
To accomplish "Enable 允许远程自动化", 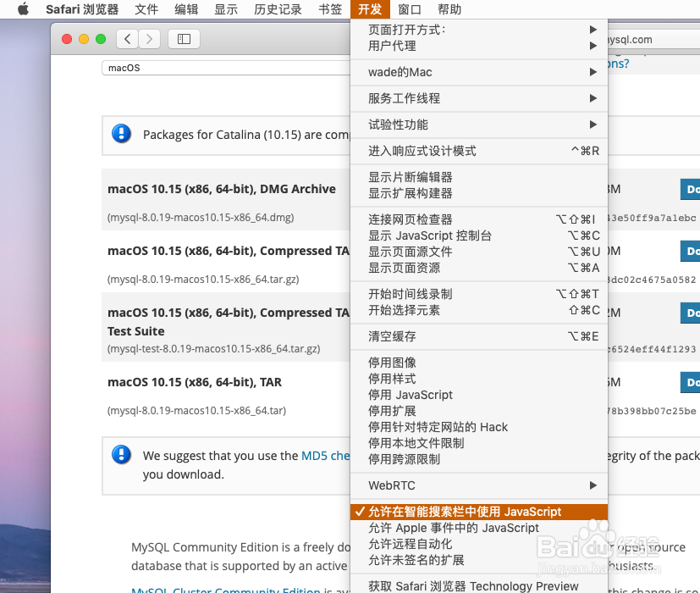I will coord(479,544).
